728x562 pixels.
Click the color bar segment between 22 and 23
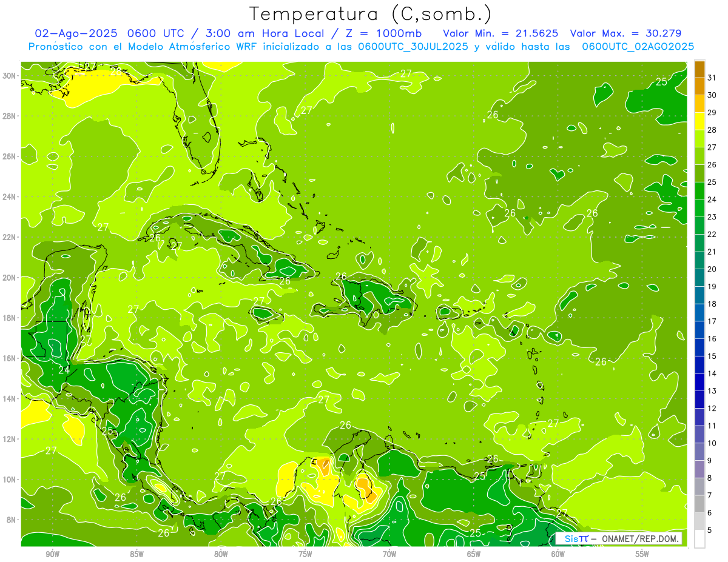(x=699, y=226)
